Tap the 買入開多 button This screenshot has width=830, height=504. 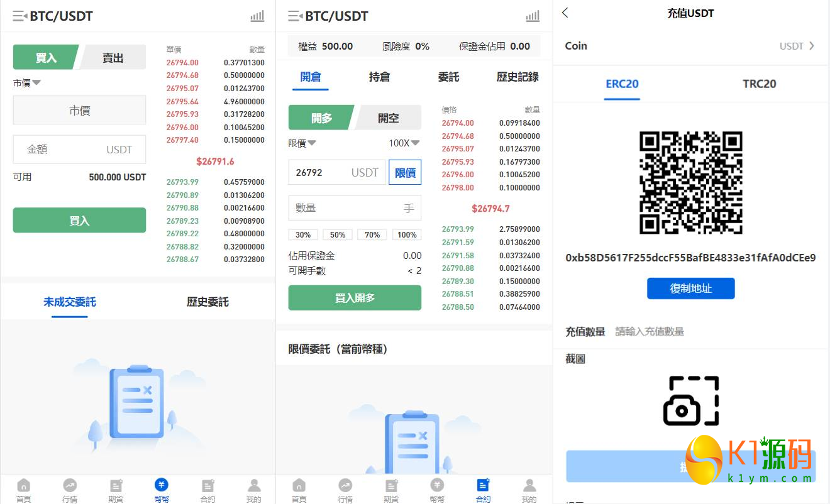tap(355, 298)
